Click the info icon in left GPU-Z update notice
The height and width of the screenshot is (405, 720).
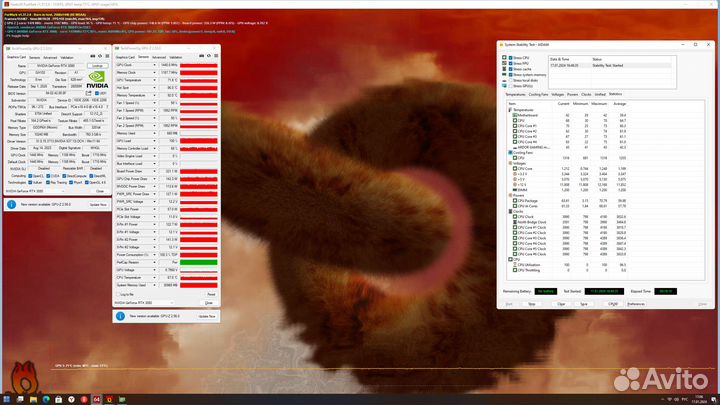tap(11, 204)
